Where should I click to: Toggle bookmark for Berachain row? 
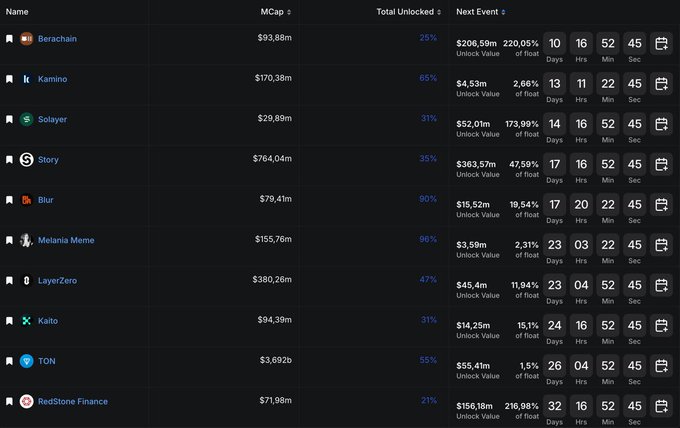(x=10, y=39)
